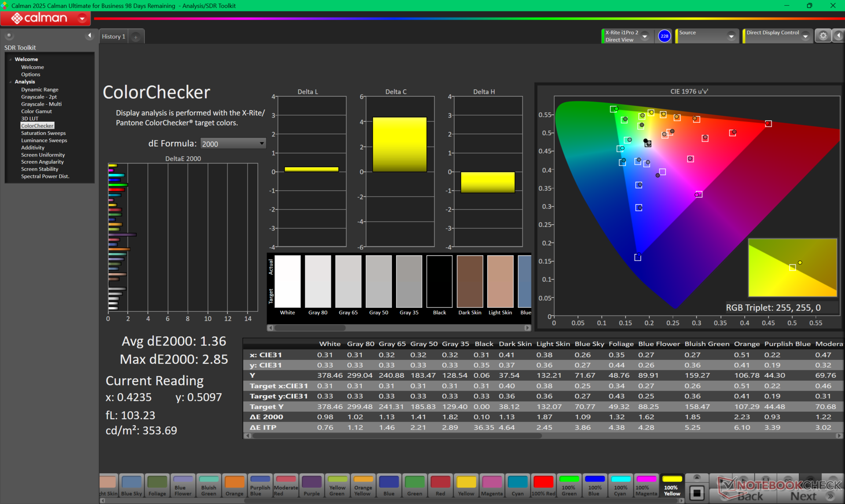This screenshot has width=845, height=504.
Task: Collapse the Analysis tree section
Action: (11, 82)
